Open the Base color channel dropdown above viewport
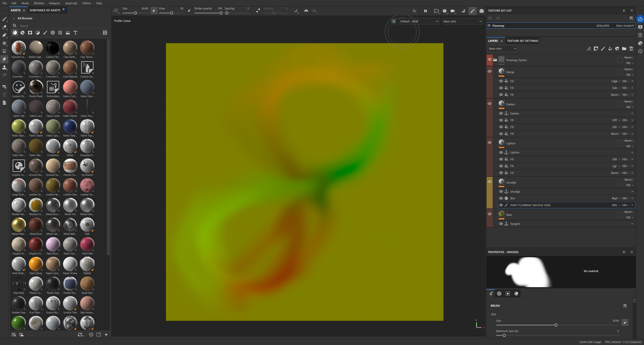Viewport: 644px width, 345px height. pyautogui.click(x=462, y=21)
